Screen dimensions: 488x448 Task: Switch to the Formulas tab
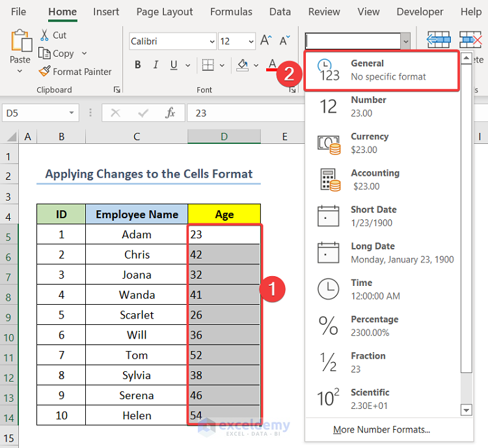[x=231, y=12]
